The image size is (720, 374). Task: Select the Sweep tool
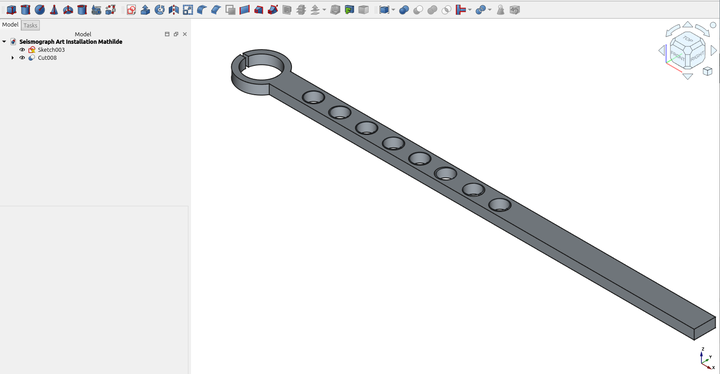273,10
